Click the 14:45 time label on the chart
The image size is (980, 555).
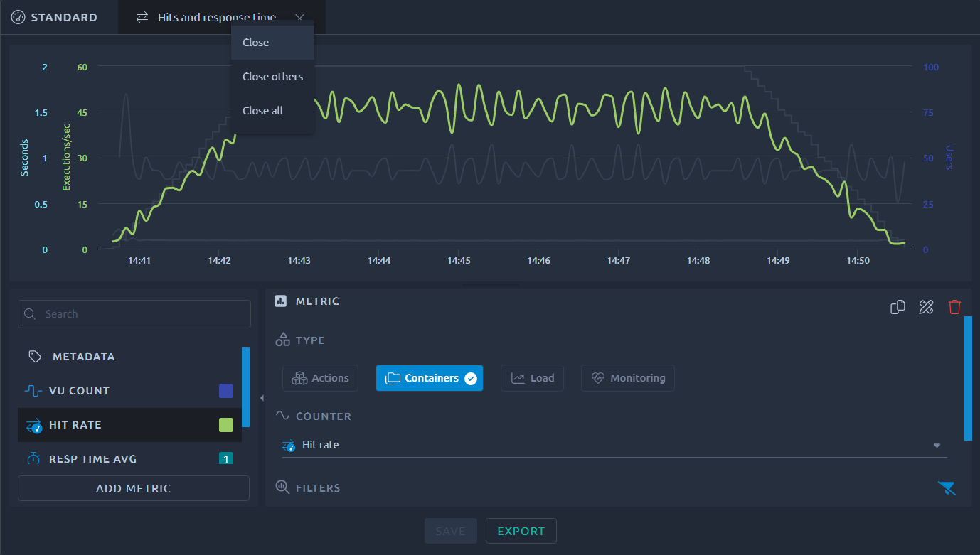pos(459,261)
